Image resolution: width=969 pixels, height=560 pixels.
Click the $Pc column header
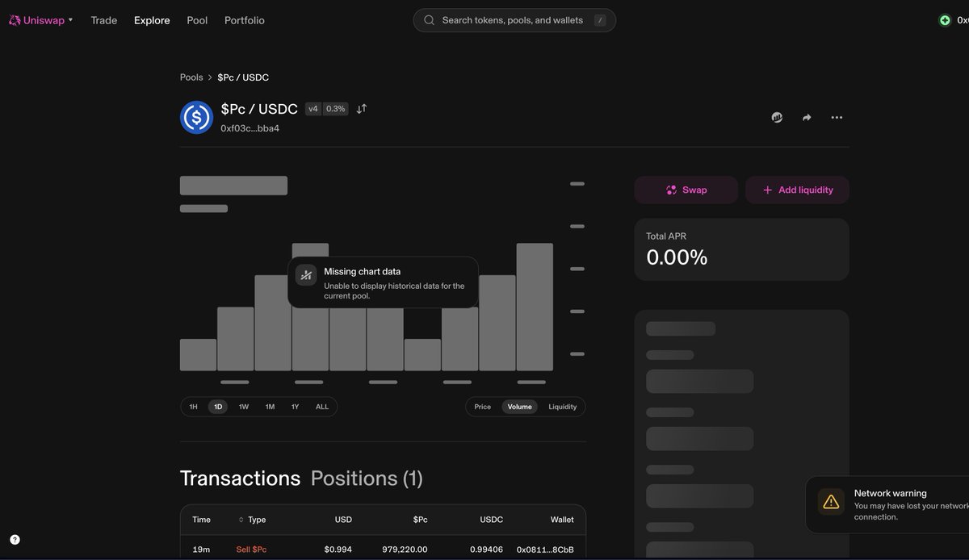420,520
